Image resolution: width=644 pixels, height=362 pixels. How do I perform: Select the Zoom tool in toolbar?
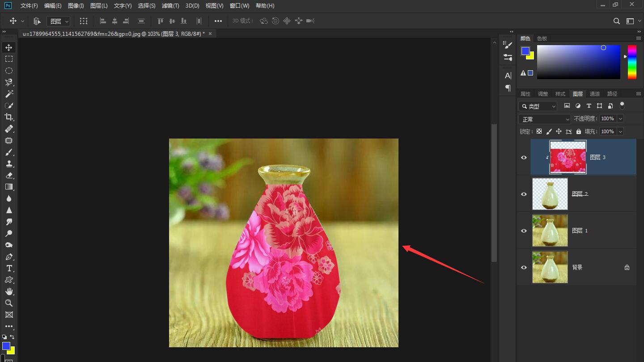pos(9,303)
